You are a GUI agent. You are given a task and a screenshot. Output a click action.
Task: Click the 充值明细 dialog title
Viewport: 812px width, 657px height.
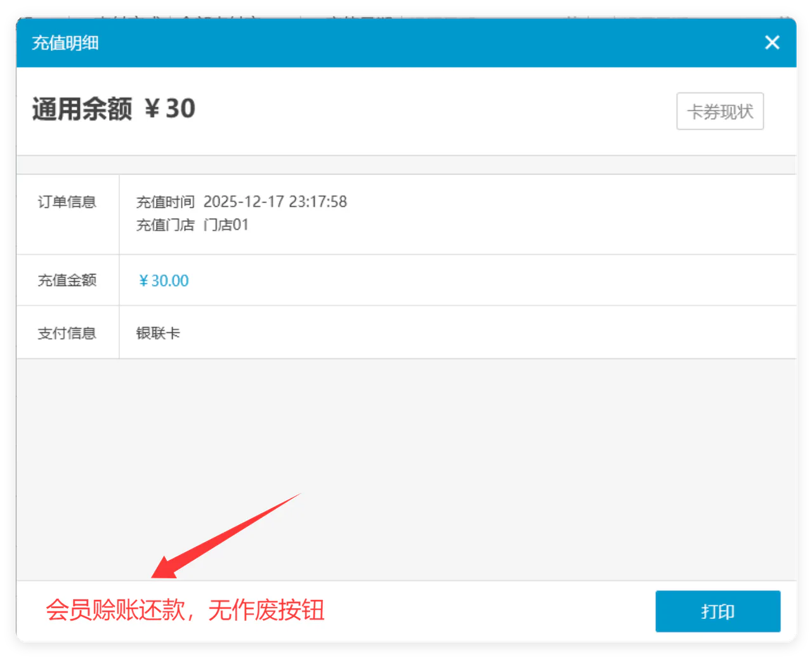click(65, 43)
